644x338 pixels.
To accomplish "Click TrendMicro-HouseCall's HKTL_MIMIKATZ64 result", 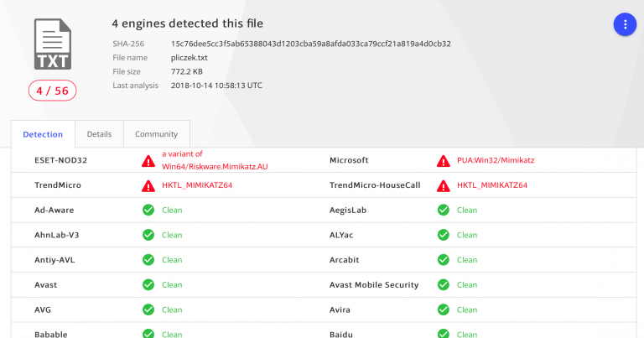I will (492, 185).
